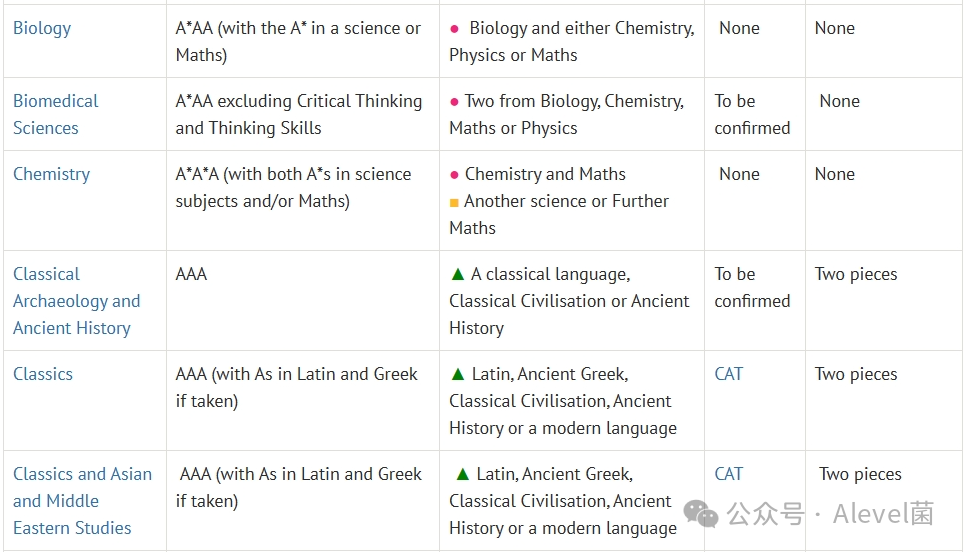This screenshot has width=965, height=552.
Task: Click To be confirmed in Biomedical Sciences row
Action: point(752,114)
